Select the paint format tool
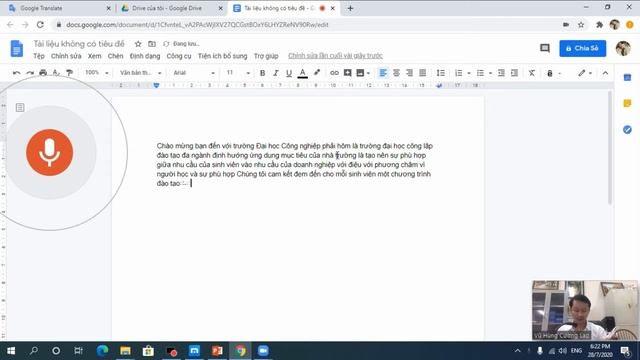Image resolution: width=640 pixels, height=360 pixels. pos(69,73)
